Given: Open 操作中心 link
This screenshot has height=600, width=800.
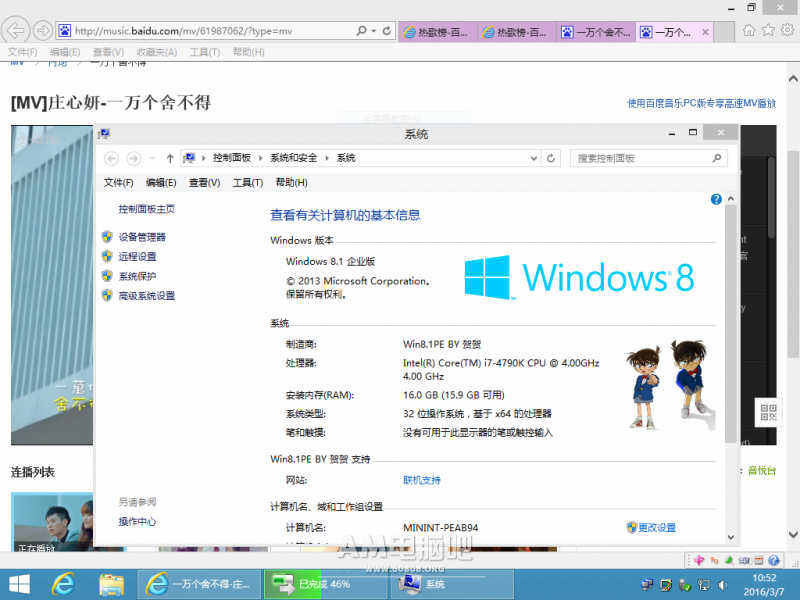Looking at the screenshot, I should click(137, 521).
